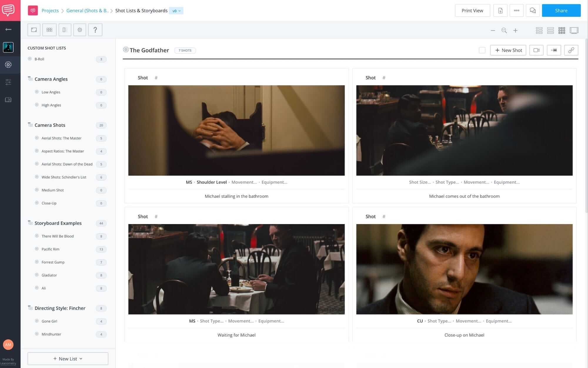588x368 pixels.
Task: Switch to detailed list view icon
Action: (x=539, y=30)
